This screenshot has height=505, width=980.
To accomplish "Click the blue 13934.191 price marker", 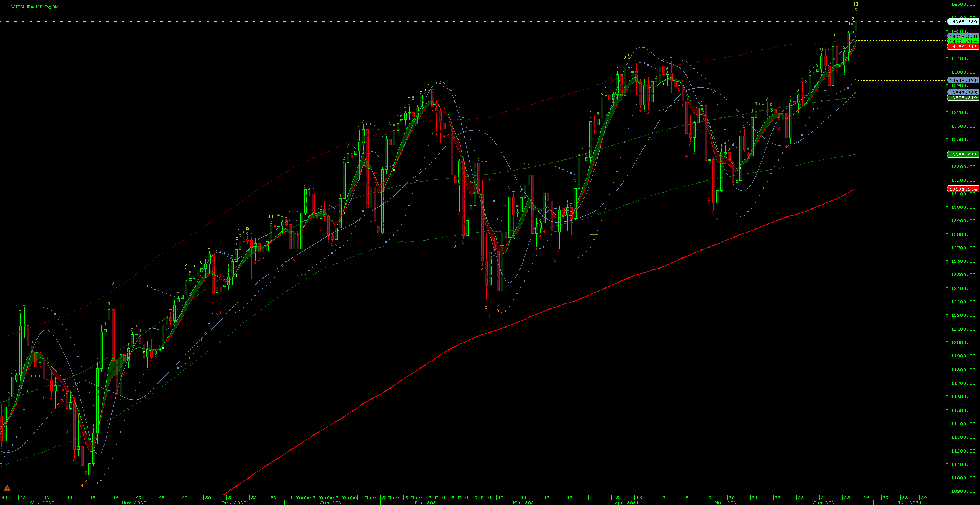I will 963,80.
